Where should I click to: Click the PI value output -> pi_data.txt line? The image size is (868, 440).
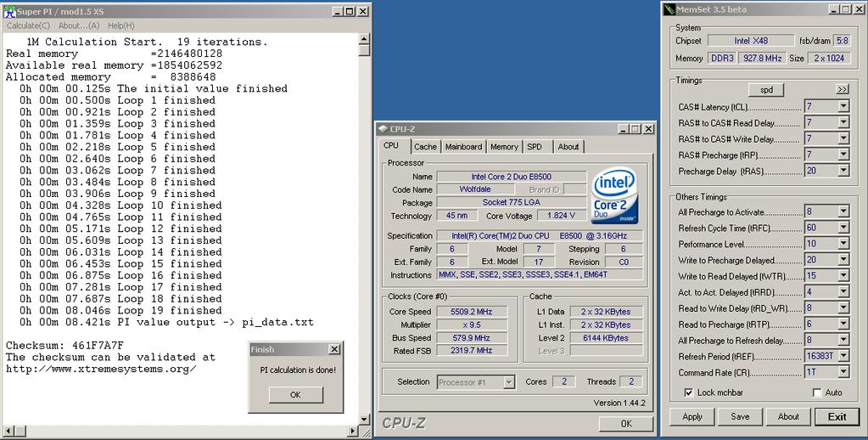click(166, 322)
